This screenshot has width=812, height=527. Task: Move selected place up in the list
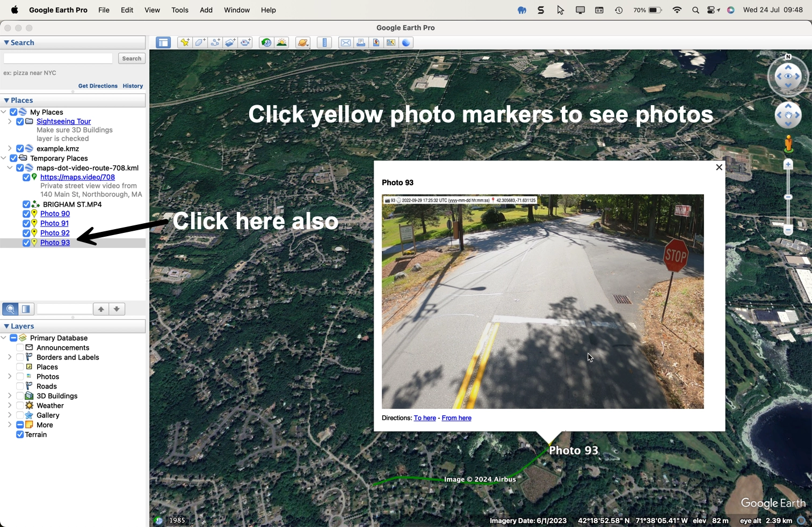click(x=101, y=309)
